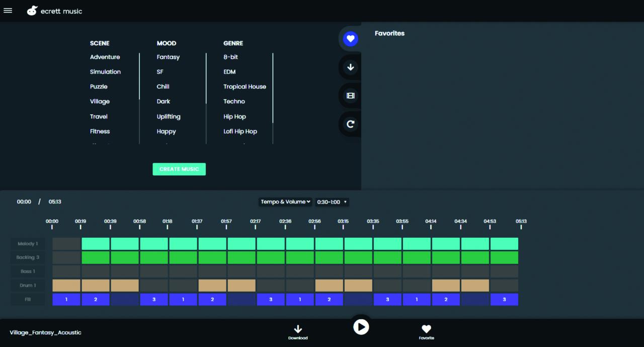Screen dimensions: 644x347
Task: Toggle the Drum 1 block at 00:58
Action: point(154,286)
